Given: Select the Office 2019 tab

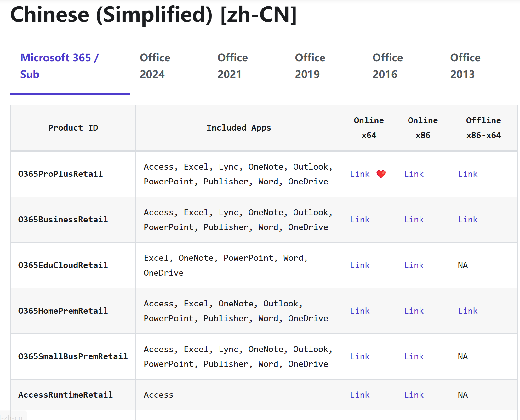Looking at the screenshot, I should tap(310, 66).
